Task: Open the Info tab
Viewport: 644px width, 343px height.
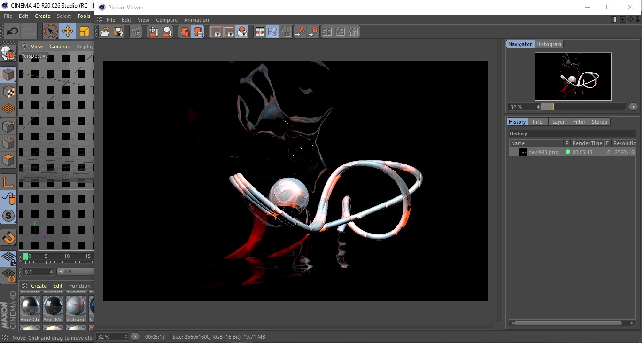Action: click(537, 122)
